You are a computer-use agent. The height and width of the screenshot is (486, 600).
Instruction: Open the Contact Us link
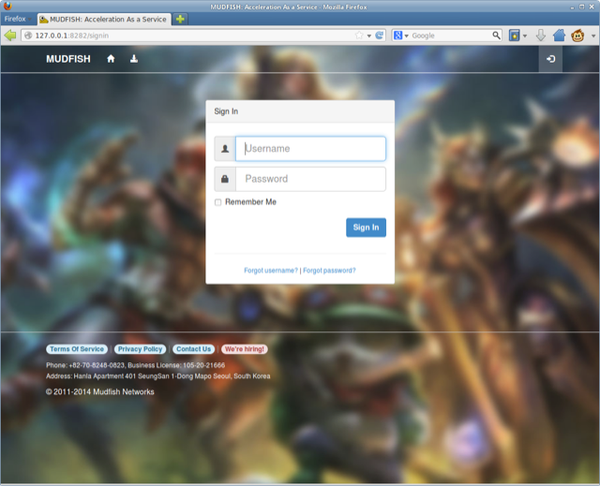(x=194, y=349)
